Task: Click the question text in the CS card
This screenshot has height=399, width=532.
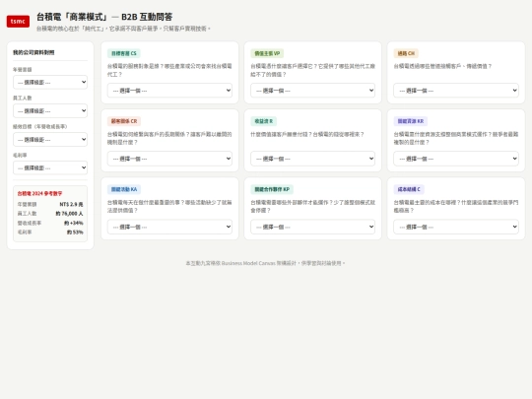Action: pyautogui.click(x=169, y=70)
